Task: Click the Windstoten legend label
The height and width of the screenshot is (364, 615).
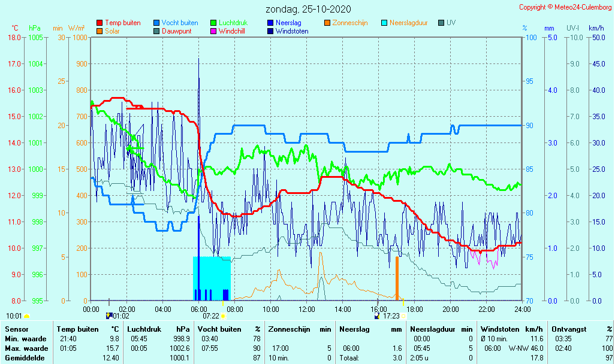Action: tap(292, 31)
